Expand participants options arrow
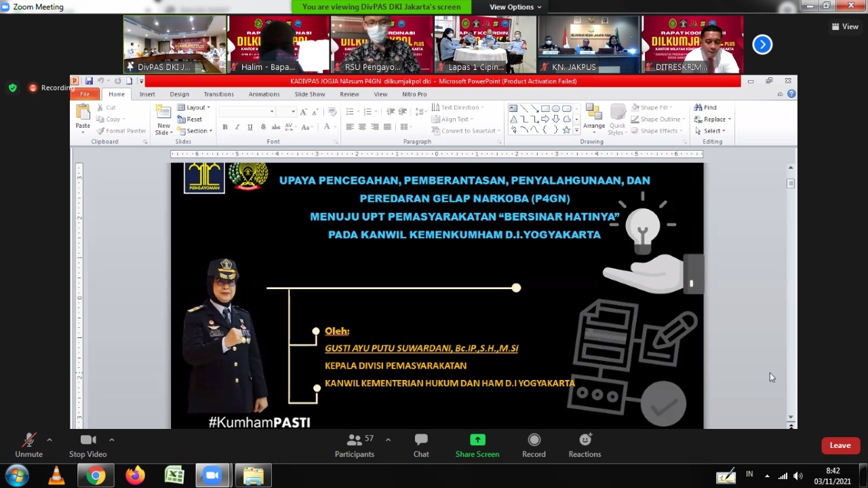 [x=388, y=440]
